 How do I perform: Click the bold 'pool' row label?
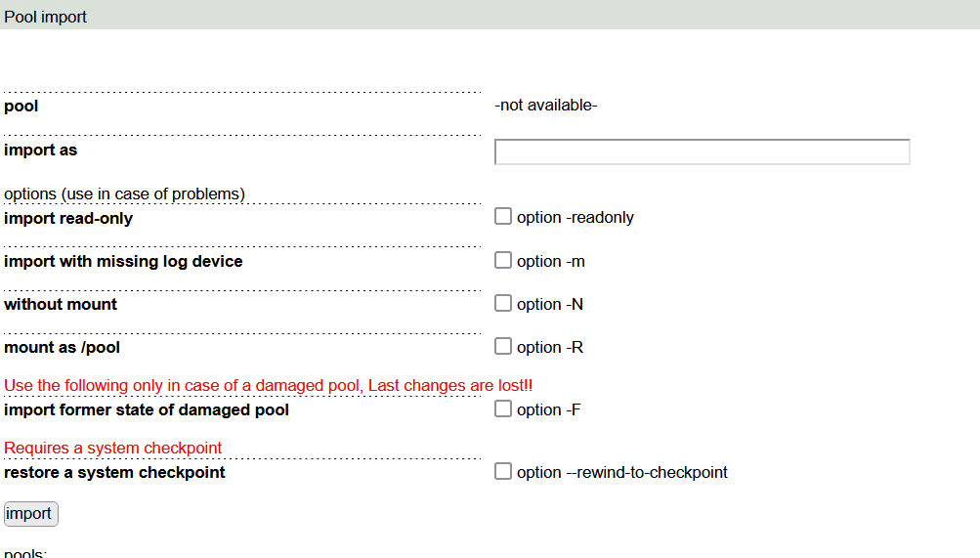(21, 106)
